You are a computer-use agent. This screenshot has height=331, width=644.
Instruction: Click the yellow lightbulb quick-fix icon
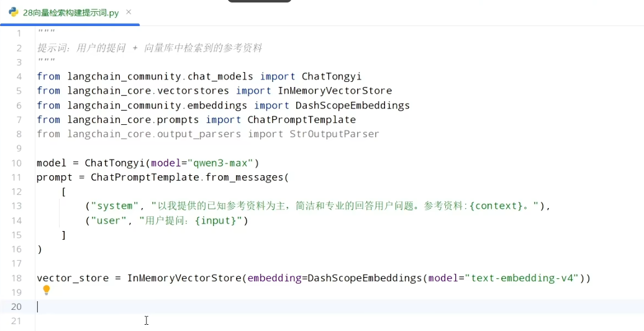coord(47,291)
